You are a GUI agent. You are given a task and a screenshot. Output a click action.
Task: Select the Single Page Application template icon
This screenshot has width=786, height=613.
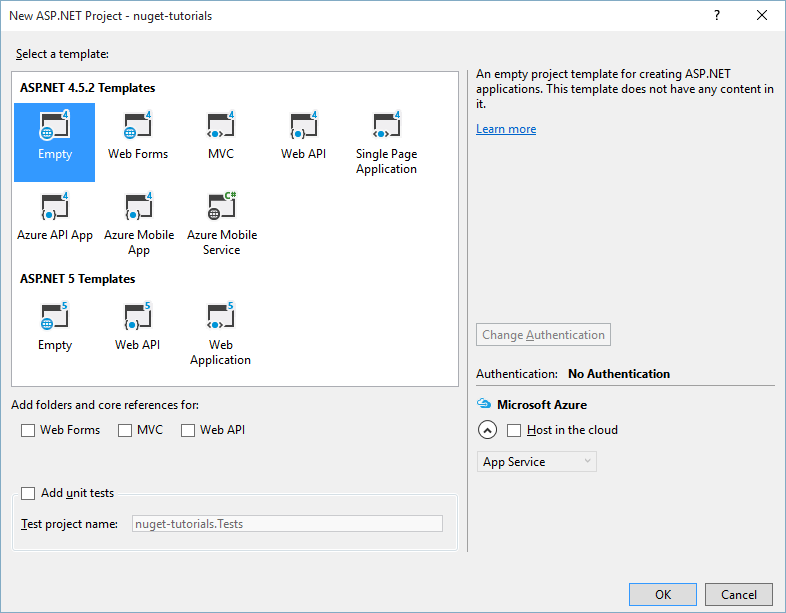click(x=386, y=125)
